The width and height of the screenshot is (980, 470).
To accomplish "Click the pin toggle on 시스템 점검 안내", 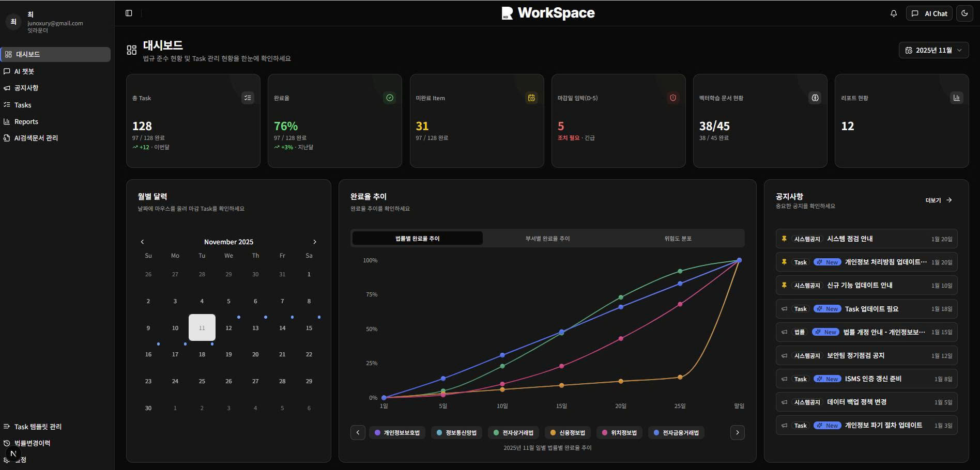I will click(784, 239).
